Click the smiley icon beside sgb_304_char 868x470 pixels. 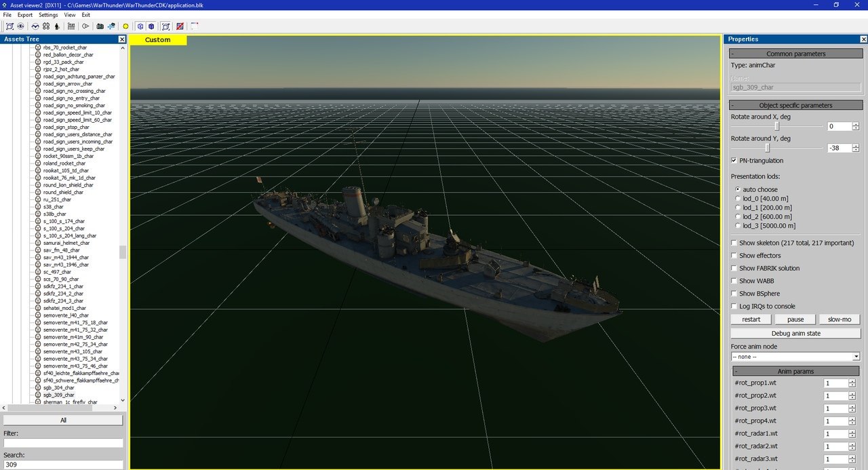pos(38,387)
